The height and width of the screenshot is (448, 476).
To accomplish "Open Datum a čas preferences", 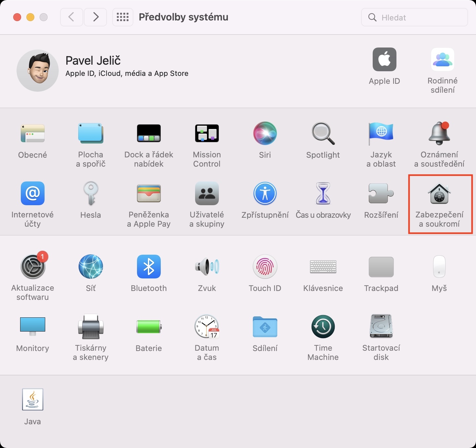I will coord(207,326).
